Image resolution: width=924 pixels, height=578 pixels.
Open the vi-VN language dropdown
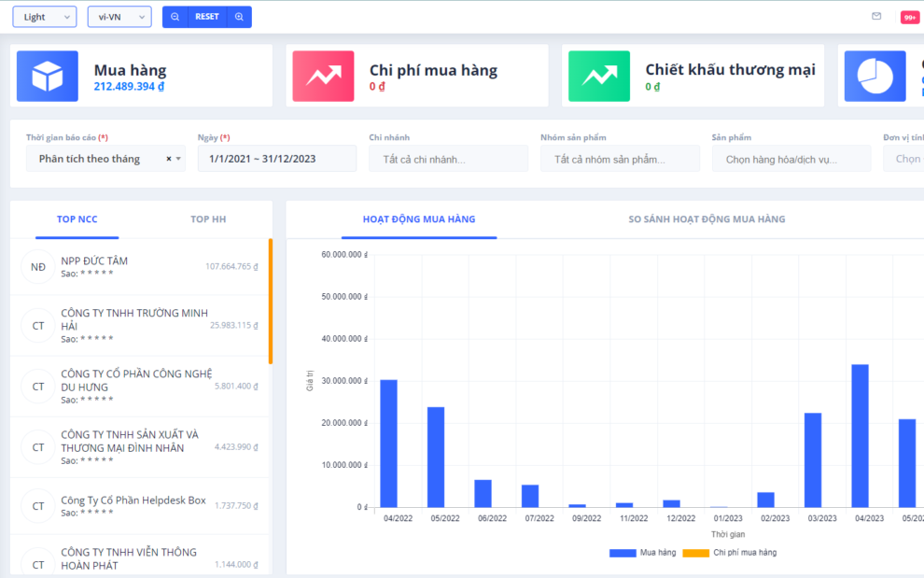119,17
